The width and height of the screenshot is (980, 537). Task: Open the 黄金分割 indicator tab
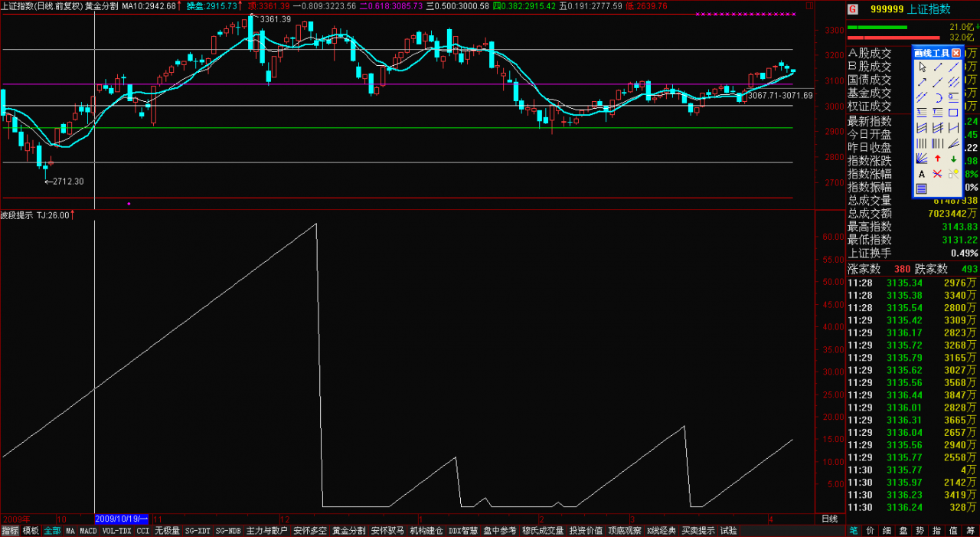click(x=348, y=530)
